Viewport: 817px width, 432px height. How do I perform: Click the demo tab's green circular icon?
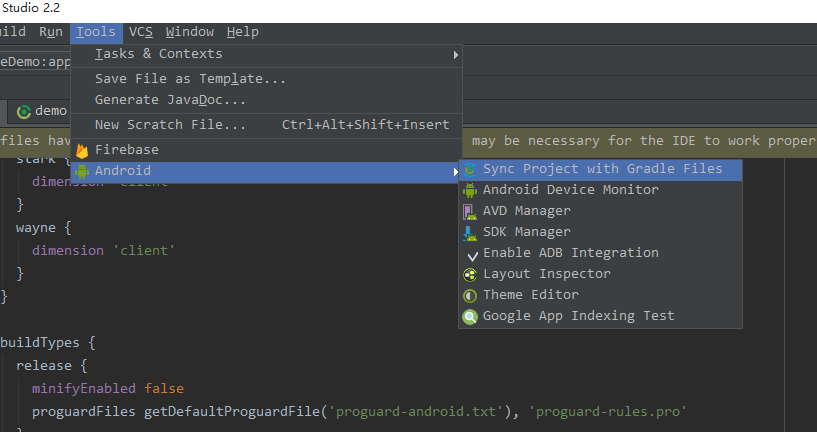[x=23, y=112]
